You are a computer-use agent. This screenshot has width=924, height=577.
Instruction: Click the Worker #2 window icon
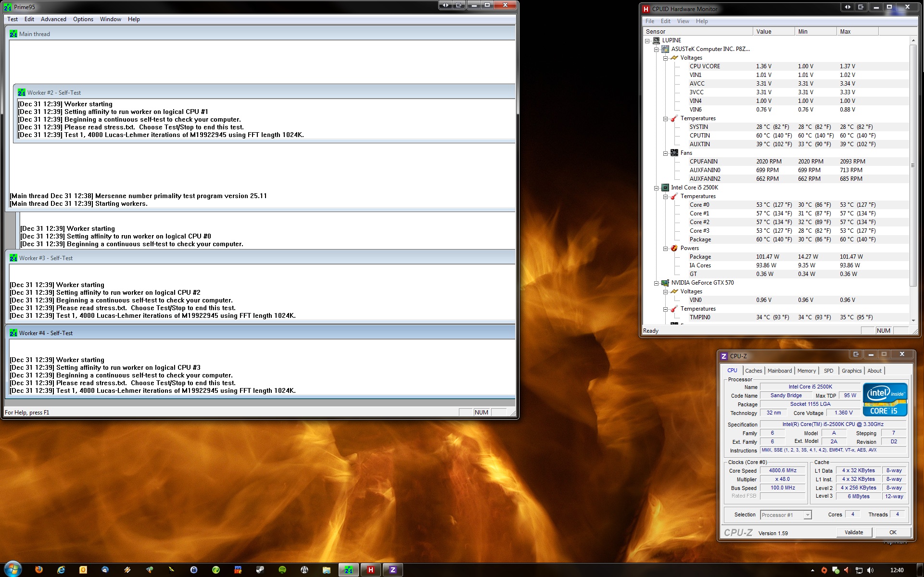pyautogui.click(x=22, y=92)
